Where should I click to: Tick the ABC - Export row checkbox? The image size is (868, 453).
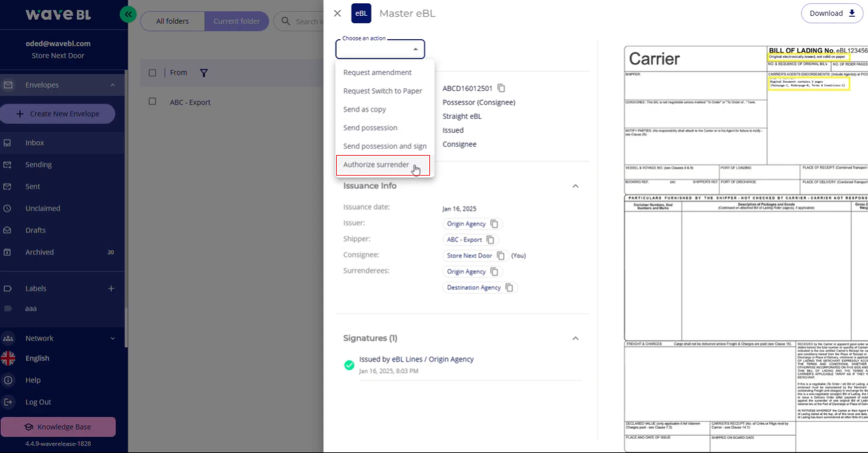152,102
